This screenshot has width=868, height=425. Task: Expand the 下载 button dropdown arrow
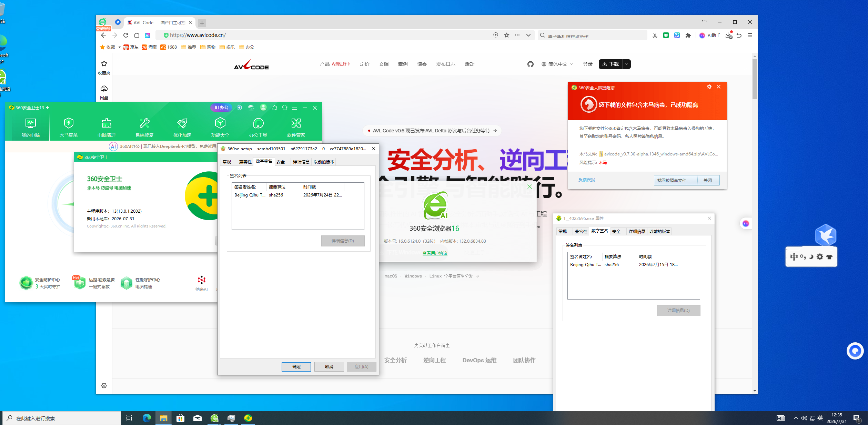click(x=627, y=64)
